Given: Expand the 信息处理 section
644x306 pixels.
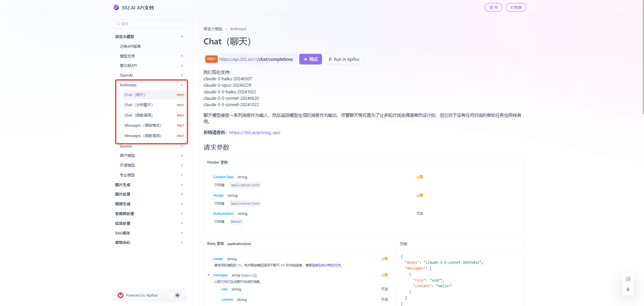Looking at the screenshot, I should coord(182,223).
